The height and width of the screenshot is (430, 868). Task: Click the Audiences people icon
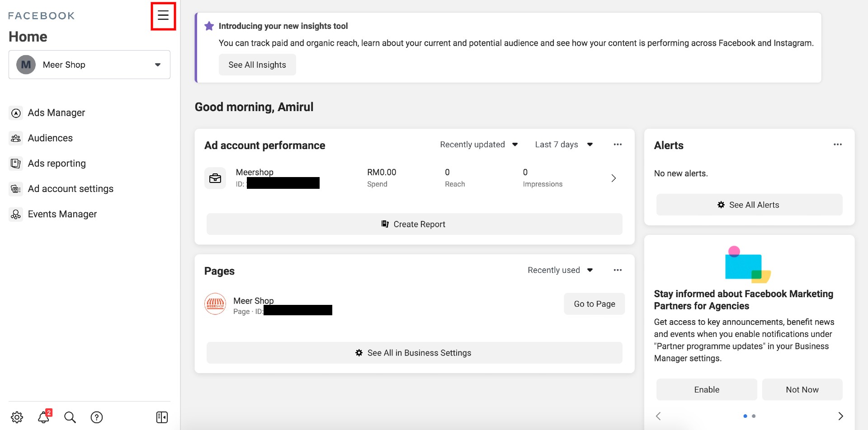coord(16,138)
